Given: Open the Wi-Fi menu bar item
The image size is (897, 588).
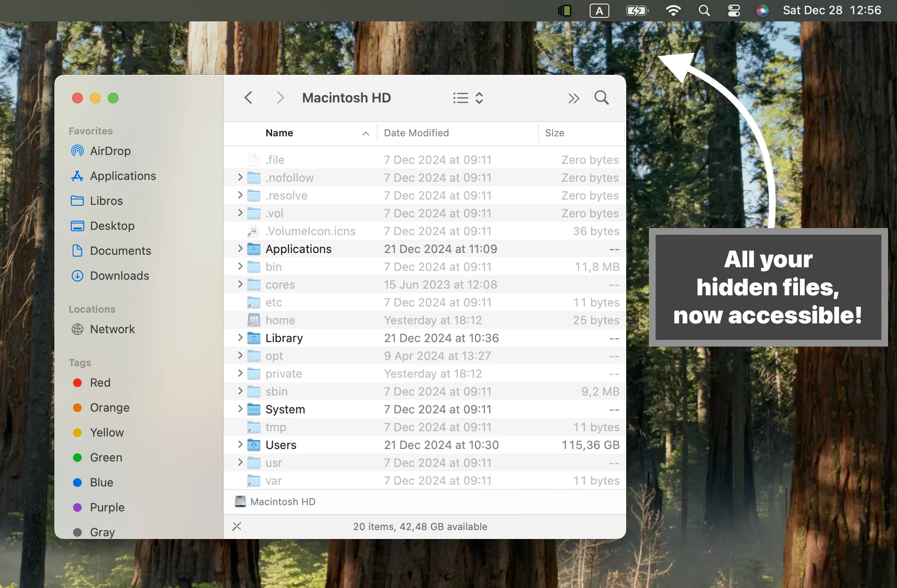Looking at the screenshot, I should (673, 11).
